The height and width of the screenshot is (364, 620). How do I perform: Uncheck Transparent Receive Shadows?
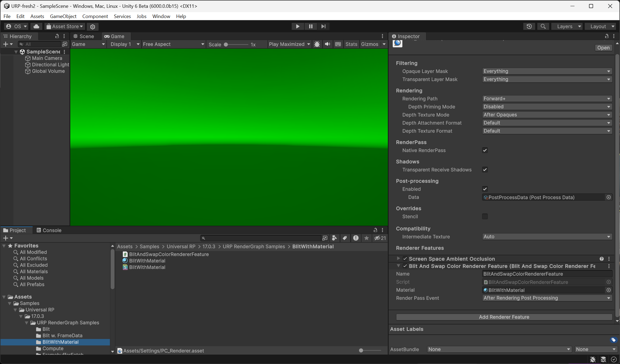point(485,169)
